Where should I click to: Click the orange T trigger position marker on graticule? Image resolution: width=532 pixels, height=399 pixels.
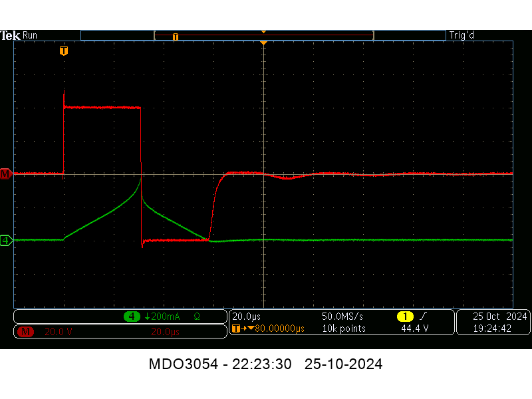[x=63, y=51]
